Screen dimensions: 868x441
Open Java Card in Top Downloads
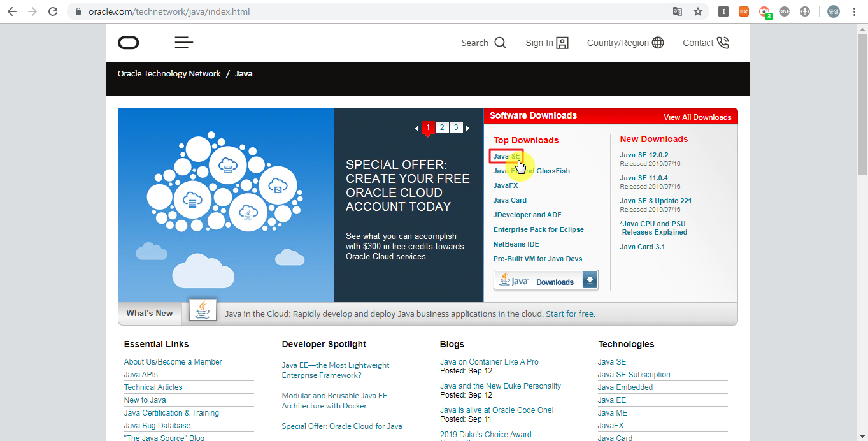tap(510, 200)
